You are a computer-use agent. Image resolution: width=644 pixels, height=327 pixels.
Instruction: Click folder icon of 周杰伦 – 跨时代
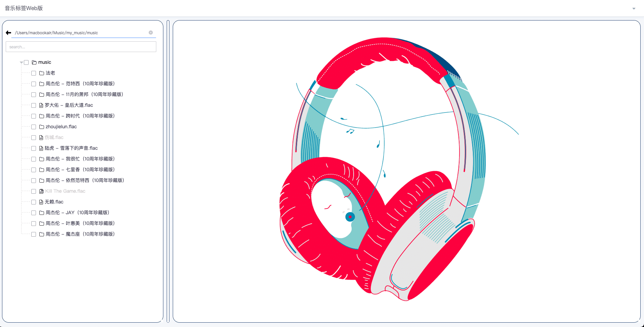(42, 116)
